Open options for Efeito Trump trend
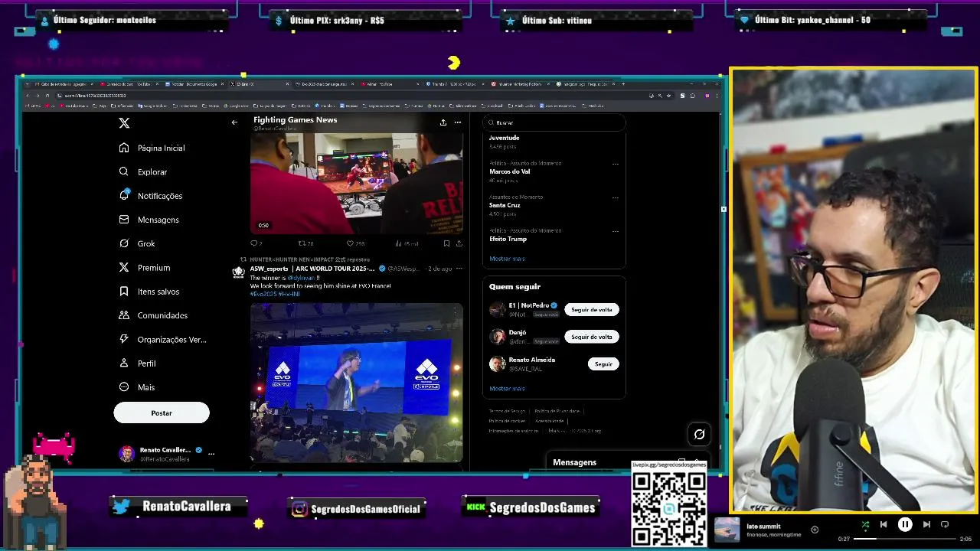Screen dimensions: 980x551 tap(615, 231)
